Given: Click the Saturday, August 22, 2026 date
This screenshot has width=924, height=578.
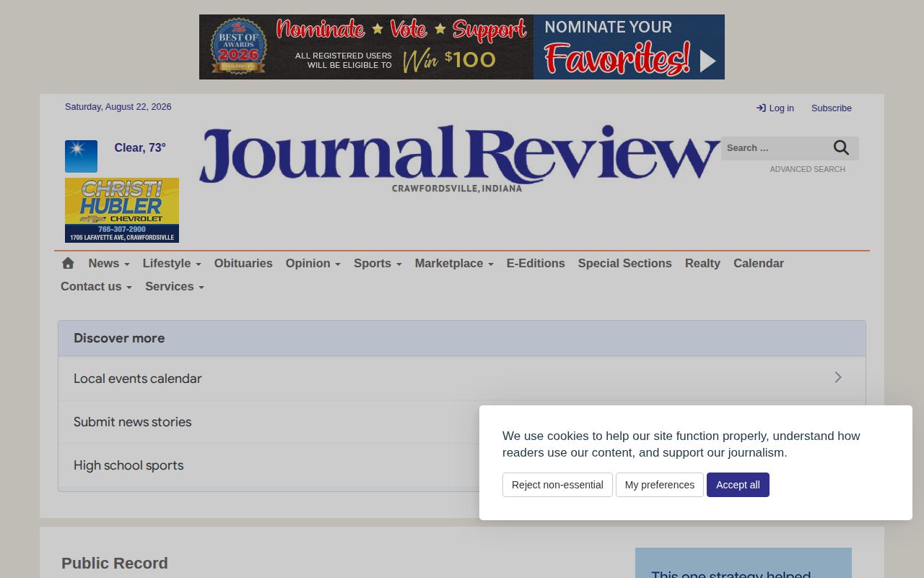Looking at the screenshot, I should point(118,106).
